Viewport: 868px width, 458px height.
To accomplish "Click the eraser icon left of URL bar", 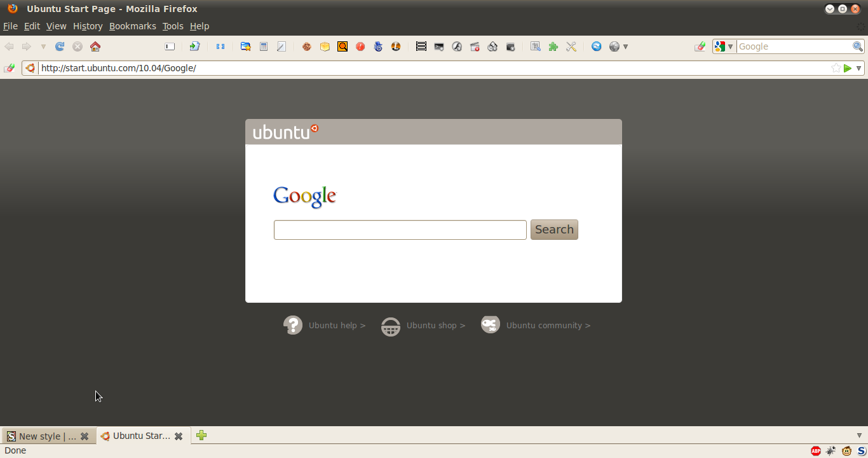I will click(10, 68).
